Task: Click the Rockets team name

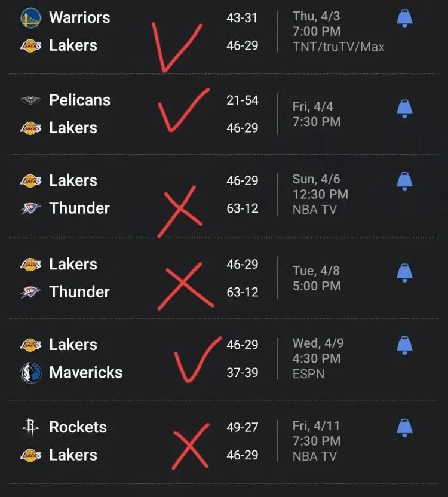Action: pos(78,427)
